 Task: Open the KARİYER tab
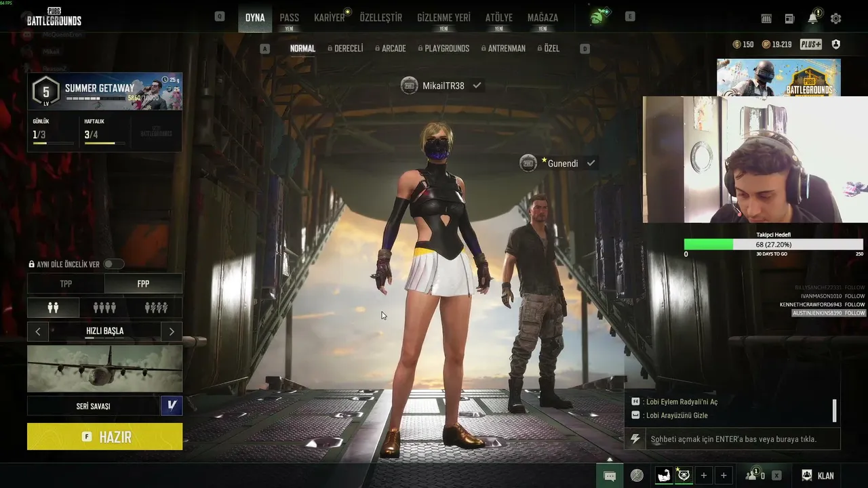click(330, 18)
